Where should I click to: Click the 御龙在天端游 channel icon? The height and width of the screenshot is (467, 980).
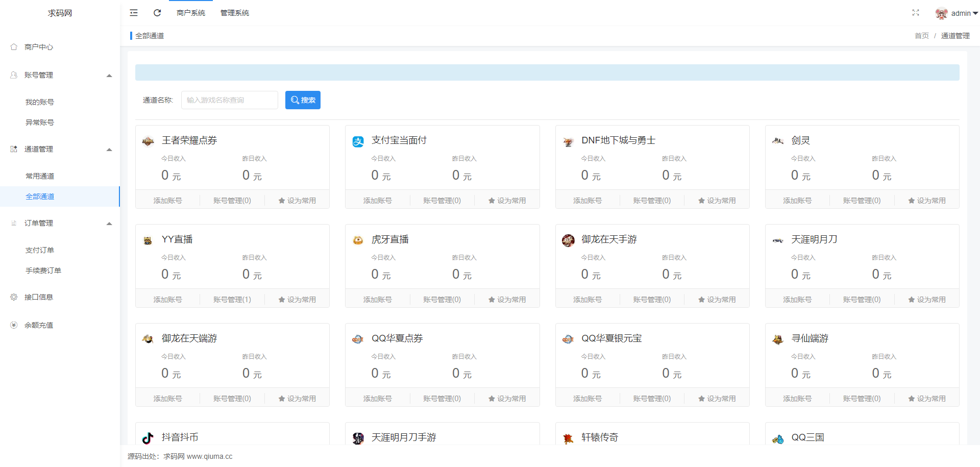click(x=148, y=339)
